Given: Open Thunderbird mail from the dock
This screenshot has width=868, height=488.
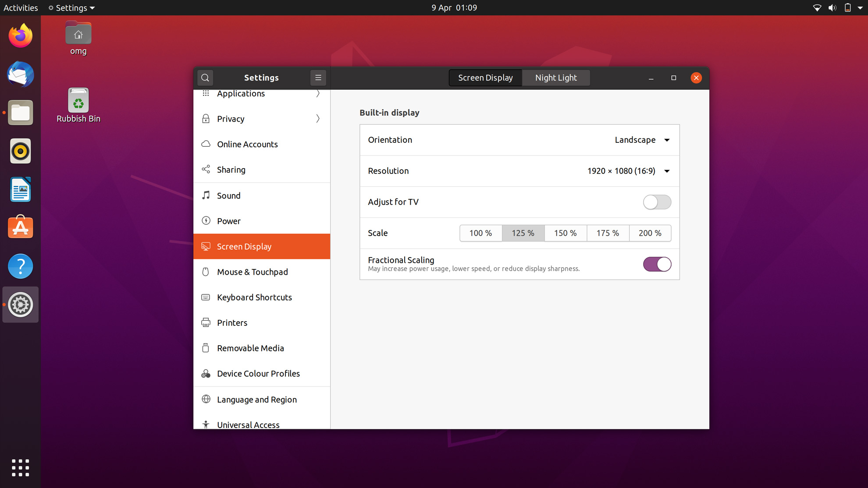Looking at the screenshot, I should [x=20, y=74].
